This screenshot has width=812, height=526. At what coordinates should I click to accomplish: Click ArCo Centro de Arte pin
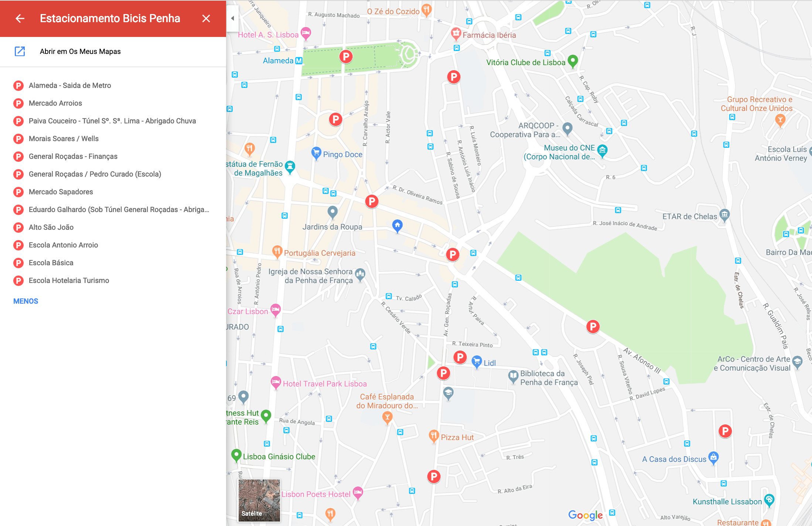(x=797, y=362)
